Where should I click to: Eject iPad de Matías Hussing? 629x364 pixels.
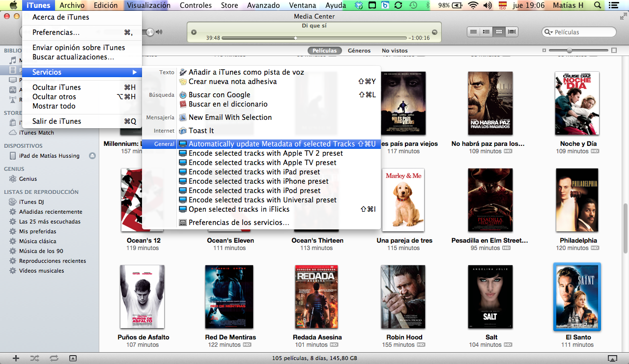pyautogui.click(x=92, y=156)
